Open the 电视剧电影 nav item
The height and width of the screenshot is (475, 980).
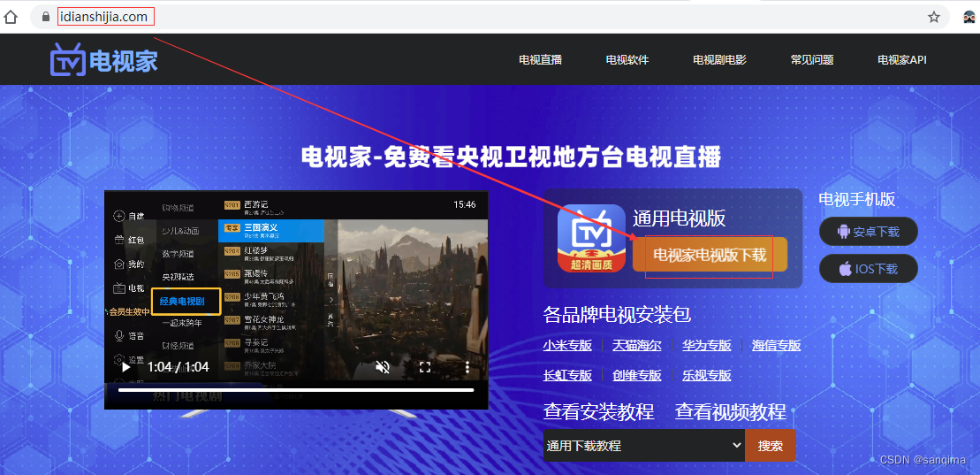pos(720,60)
